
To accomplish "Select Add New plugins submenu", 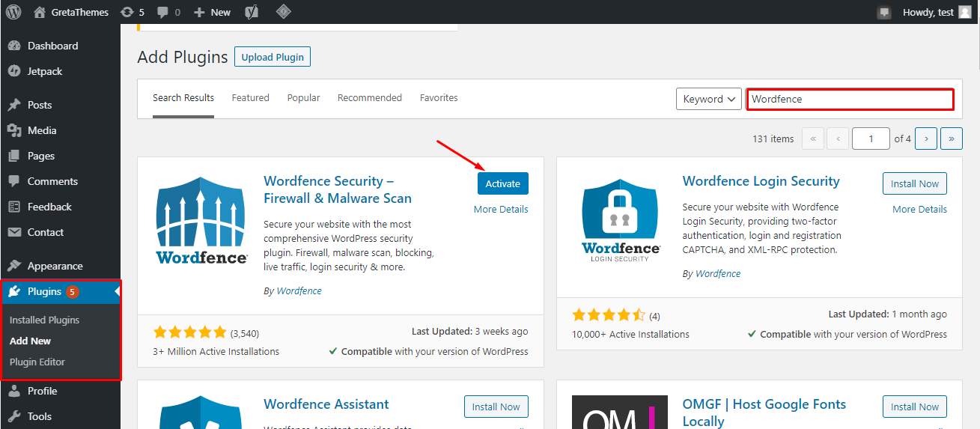I will (x=31, y=341).
